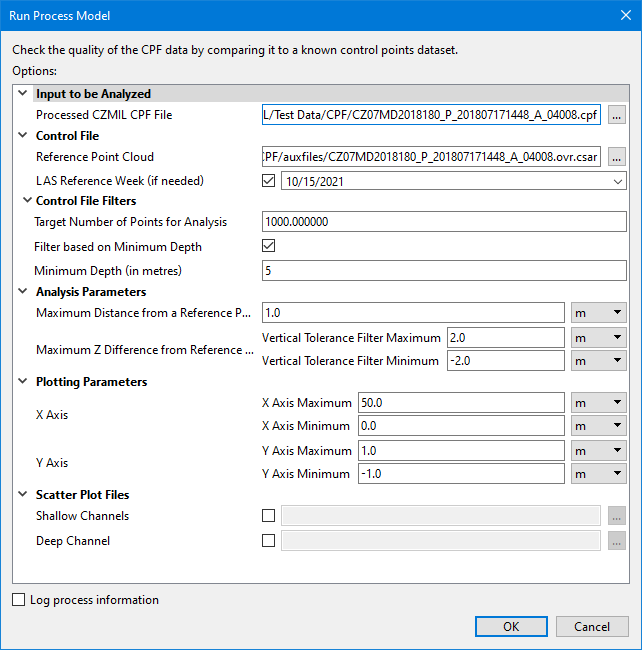
Task: Browse for Processed CZMIL CPF File
Action: (617, 115)
